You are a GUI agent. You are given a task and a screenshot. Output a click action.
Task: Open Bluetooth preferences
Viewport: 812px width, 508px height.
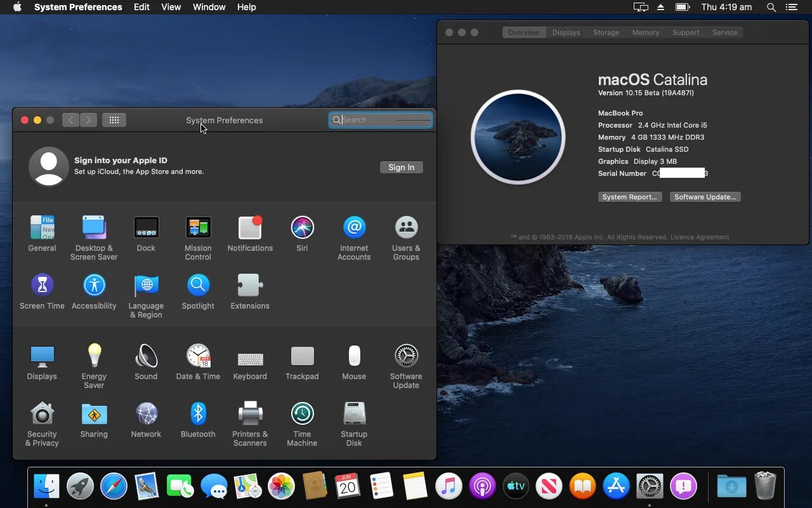tap(198, 420)
